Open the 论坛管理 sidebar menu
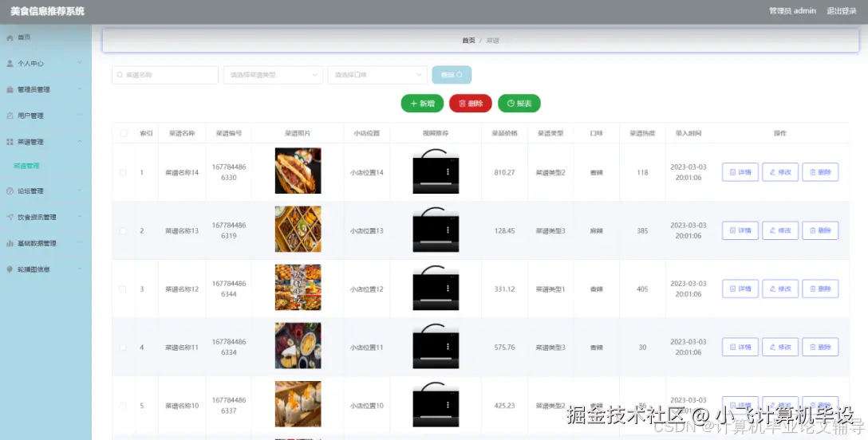The image size is (868, 440). pos(45,191)
